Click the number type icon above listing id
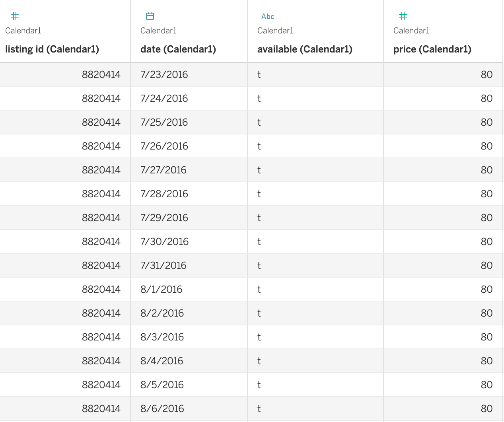 (15, 16)
